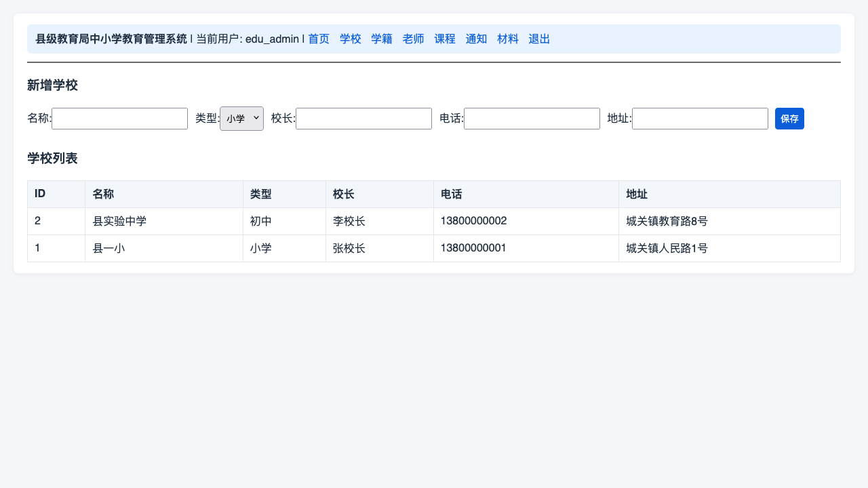868x488 pixels.
Task: Go to the 通知 page
Action: [x=476, y=39]
